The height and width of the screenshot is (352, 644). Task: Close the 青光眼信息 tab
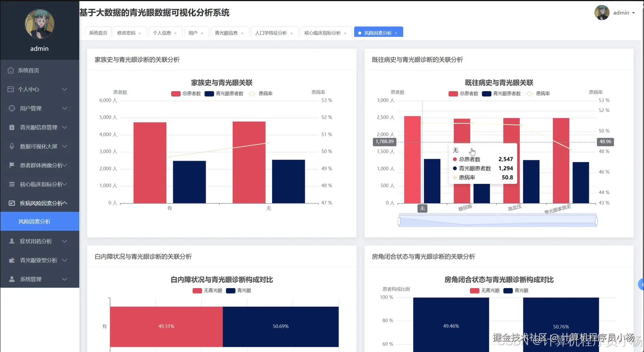pyautogui.click(x=242, y=33)
